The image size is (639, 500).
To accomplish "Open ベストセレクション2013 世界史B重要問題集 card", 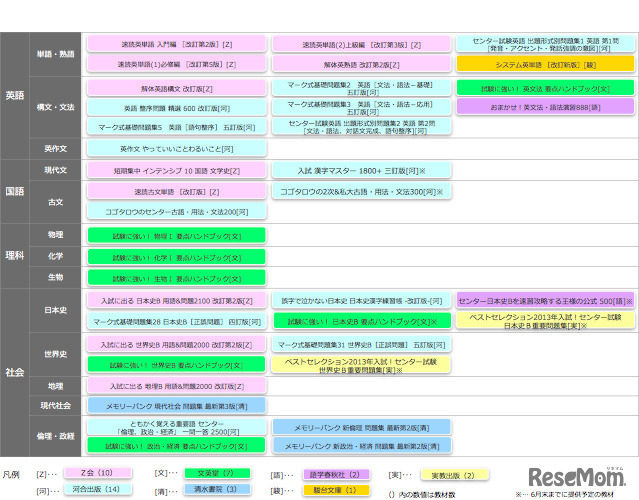I will 361,366.
